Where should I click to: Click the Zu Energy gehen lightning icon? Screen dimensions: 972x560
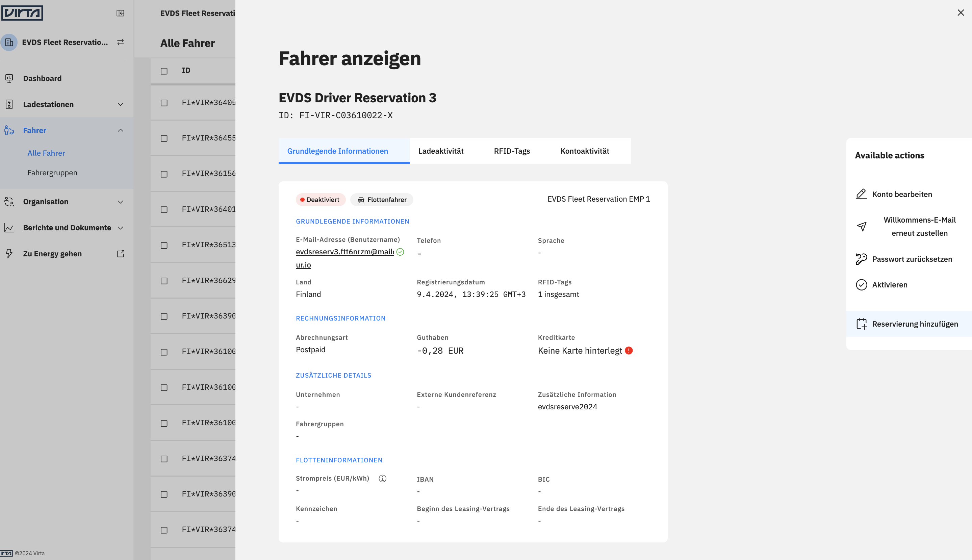[x=9, y=253]
